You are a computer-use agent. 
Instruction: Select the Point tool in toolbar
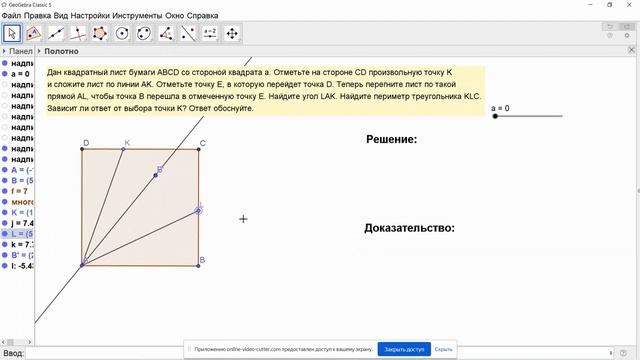(x=34, y=33)
